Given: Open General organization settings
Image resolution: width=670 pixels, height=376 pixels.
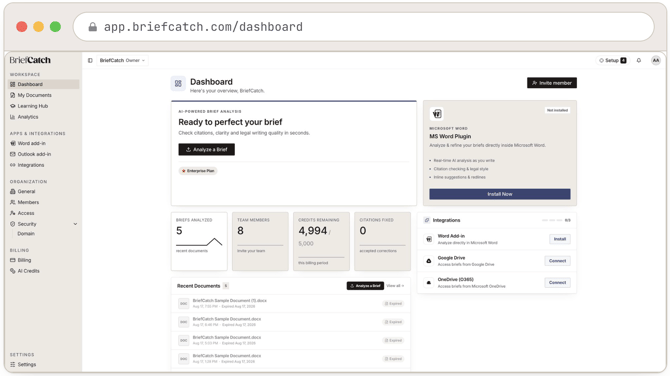Looking at the screenshot, I should tap(43, 191).
